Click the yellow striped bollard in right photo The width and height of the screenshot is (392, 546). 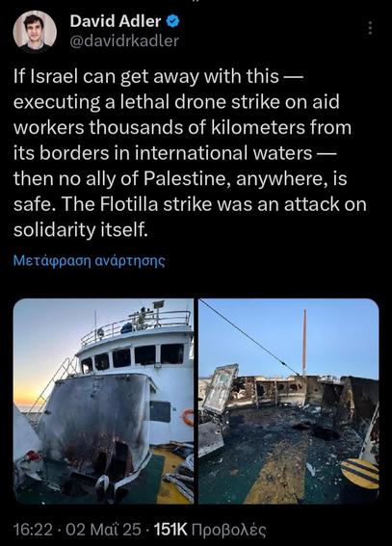pos(359,474)
